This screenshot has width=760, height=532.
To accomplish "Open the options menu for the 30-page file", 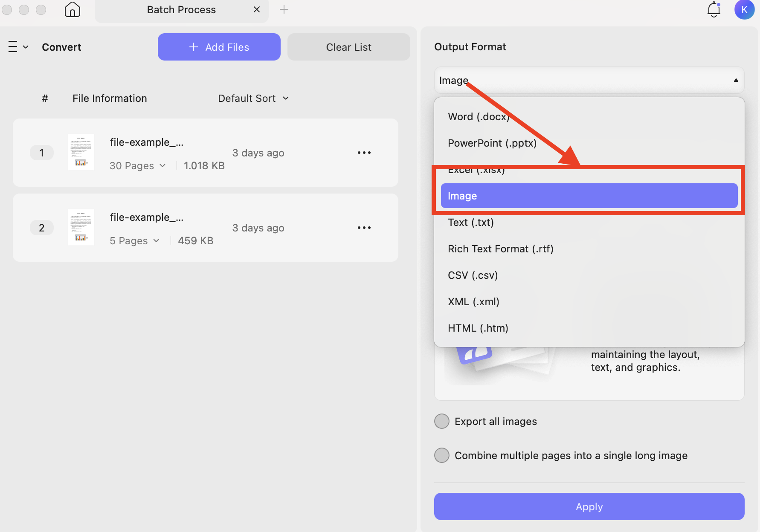I will pyautogui.click(x=364, y=152).
